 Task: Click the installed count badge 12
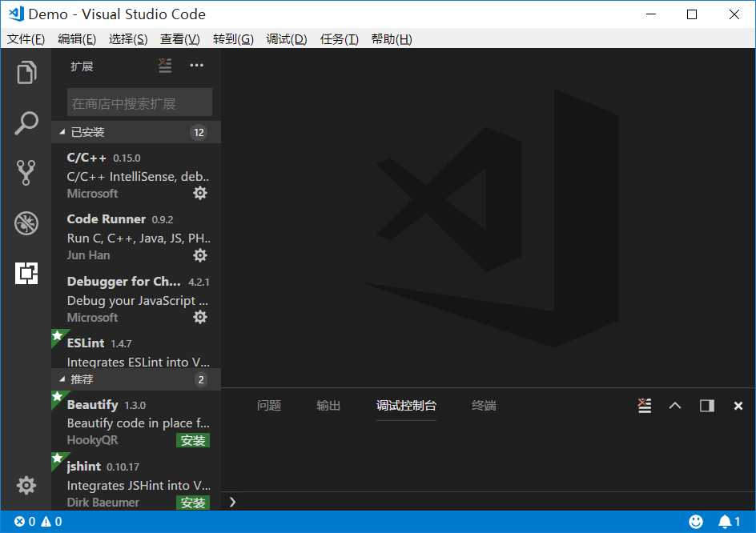coord(199,133)
